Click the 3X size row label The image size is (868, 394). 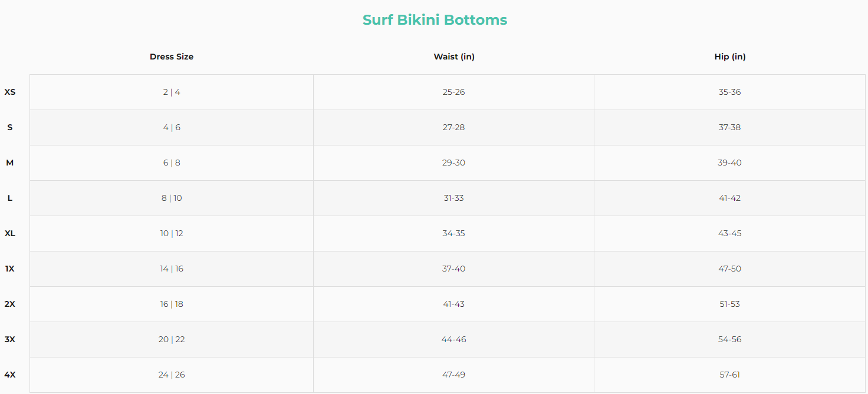(x=10, y=339)
